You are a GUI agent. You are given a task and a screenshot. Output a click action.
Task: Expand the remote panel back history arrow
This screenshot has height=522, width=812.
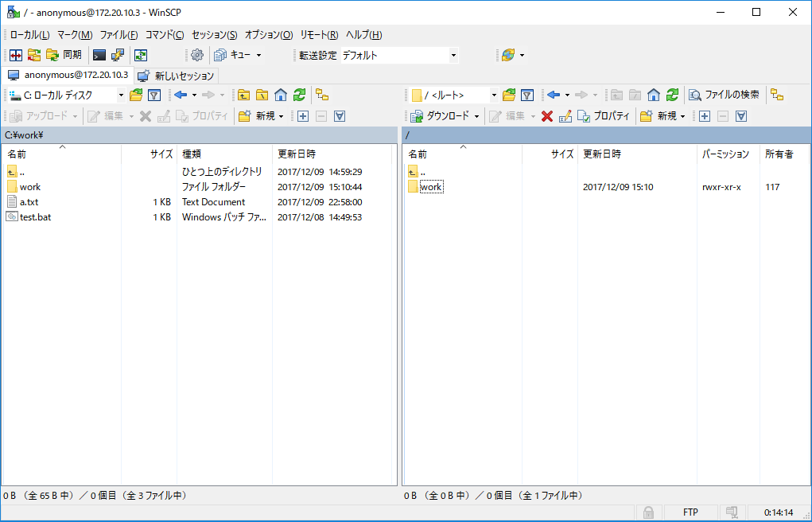pyautogui.click(x=567, y=95)
